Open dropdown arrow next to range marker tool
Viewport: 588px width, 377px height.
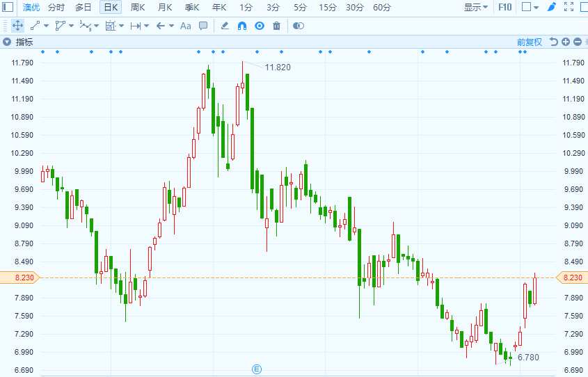point(146,26)
